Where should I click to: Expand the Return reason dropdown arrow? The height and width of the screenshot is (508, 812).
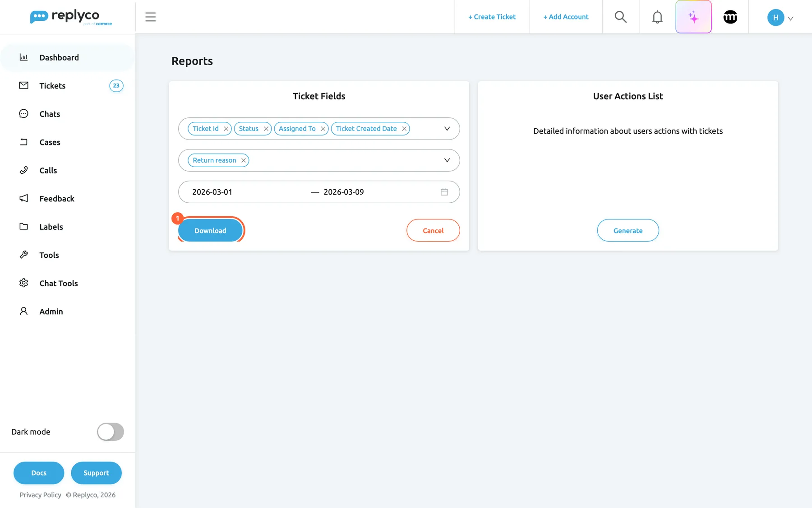pyautogui.click(x=447, y=160)
